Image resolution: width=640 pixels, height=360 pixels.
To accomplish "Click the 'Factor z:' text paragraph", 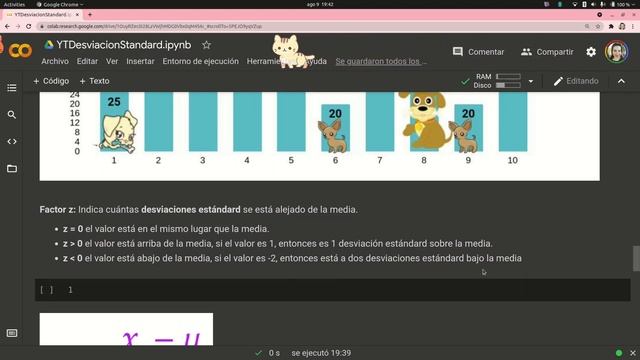I will pos(198,209).
